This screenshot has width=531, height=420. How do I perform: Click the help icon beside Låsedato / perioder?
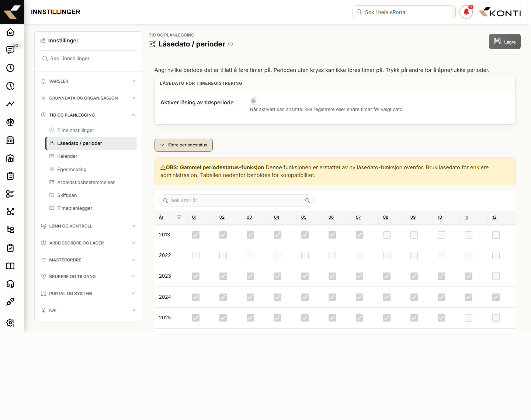[x=230, y=44]
